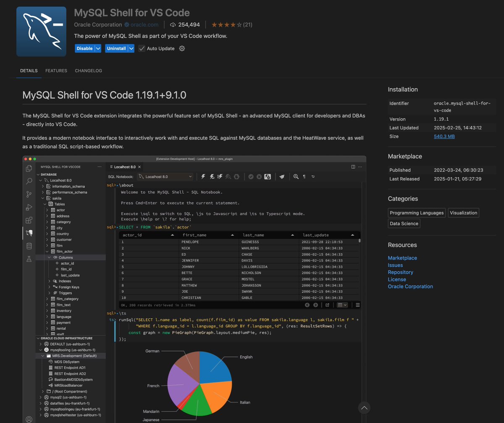Open the dropdown arrow beside Uninstall
This screenshot has height=423, width=504.
(131, 48)
